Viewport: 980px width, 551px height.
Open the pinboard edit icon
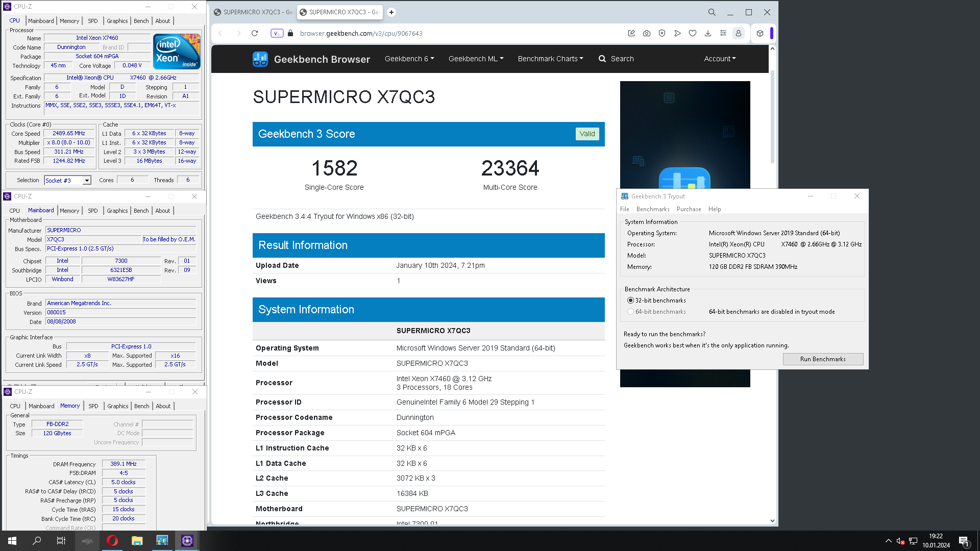pos(631,33)
